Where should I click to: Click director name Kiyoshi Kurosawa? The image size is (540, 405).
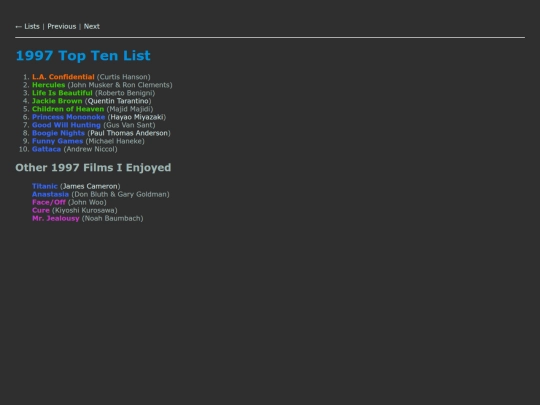pyautogui.click(x=85, y=210)
